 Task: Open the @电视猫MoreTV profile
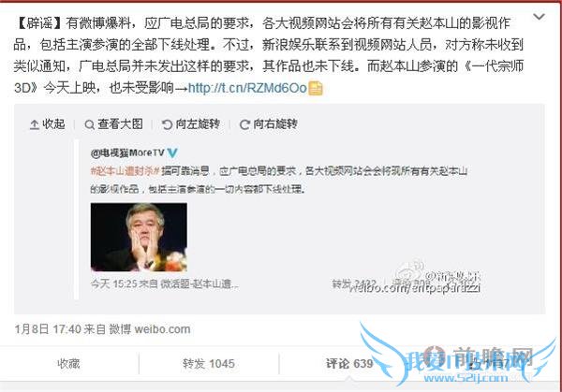click(127, 152)
